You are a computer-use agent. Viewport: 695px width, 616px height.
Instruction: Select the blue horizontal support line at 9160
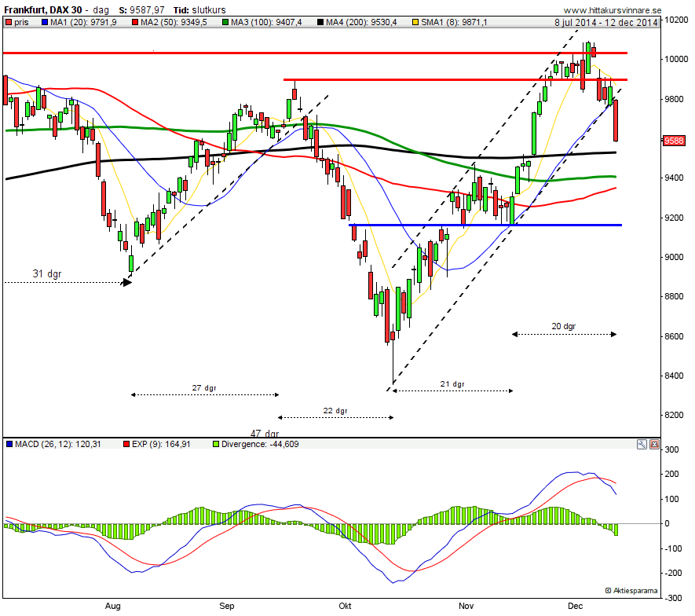[x=485, y=225]
